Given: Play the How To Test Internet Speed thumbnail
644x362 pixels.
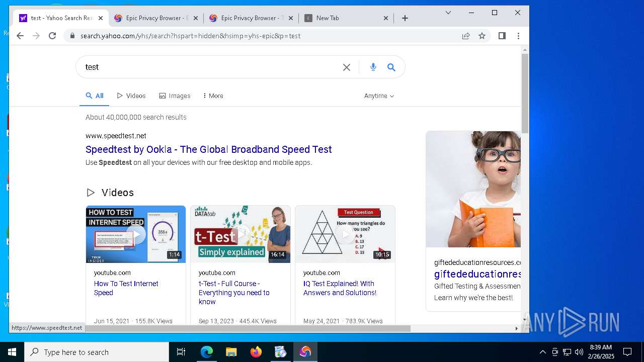Looking at the screenshot, I should pos(136,234).
